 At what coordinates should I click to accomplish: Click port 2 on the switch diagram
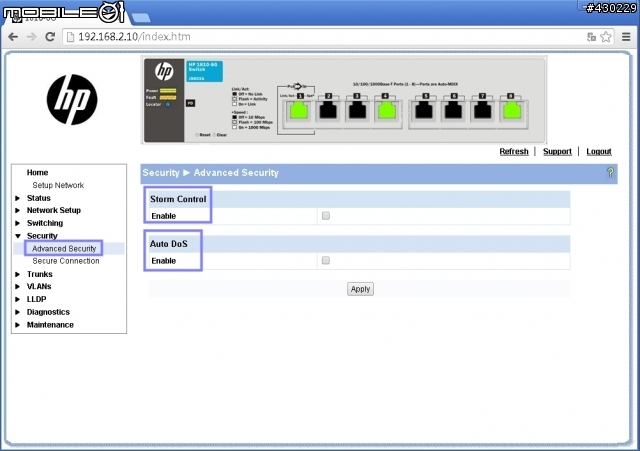click(x=328, y=111)
